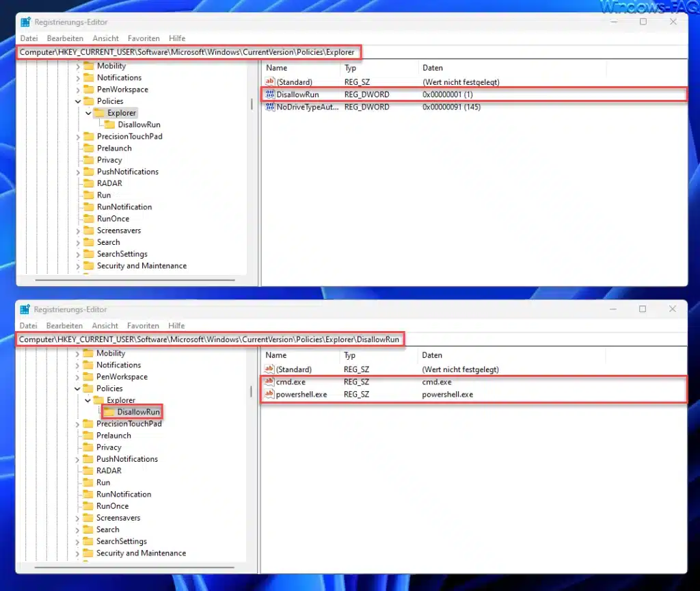Collapse the Explorer node in upper window
This screenshot has height=591, width=700.
(x=88, y=113)
